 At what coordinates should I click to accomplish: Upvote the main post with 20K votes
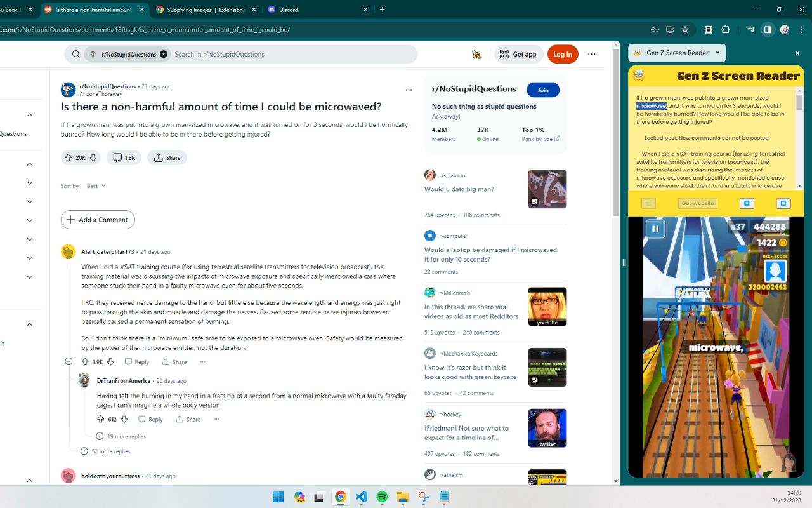click(x=69, y=157)
